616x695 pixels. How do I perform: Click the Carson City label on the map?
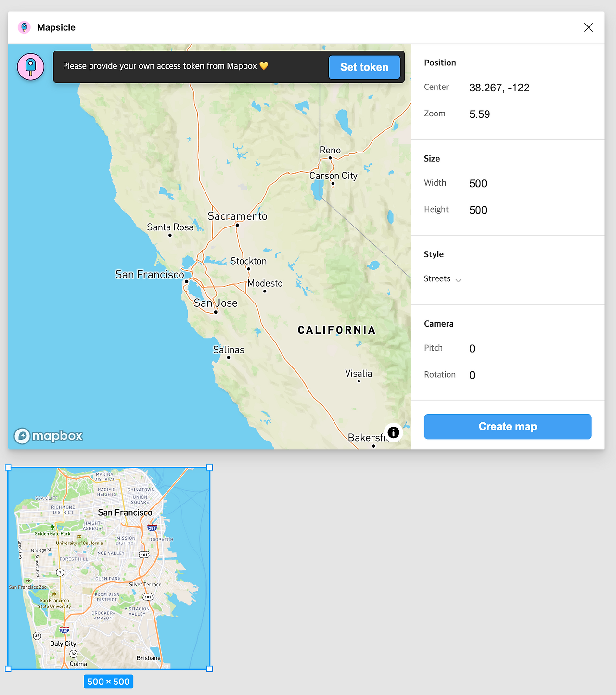(334, 176)
